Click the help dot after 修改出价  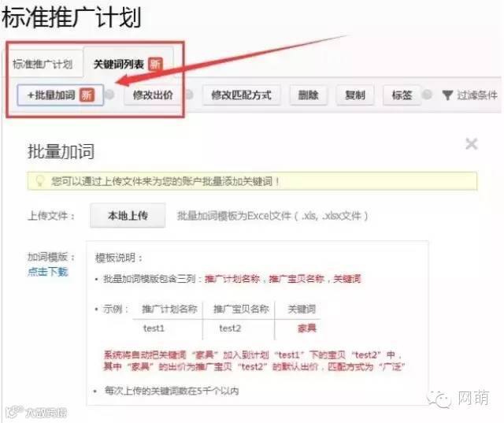coord(189,95)
